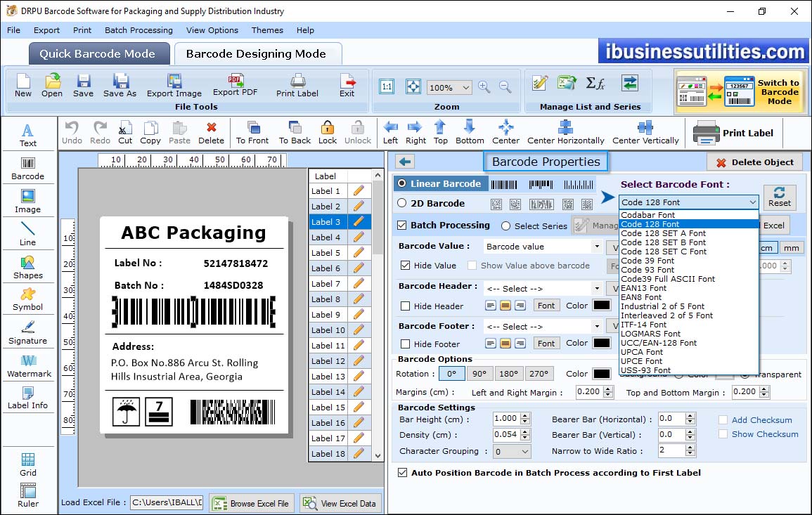
Task: Click the Barcode Options color swatch
Action: coord(602,374)
